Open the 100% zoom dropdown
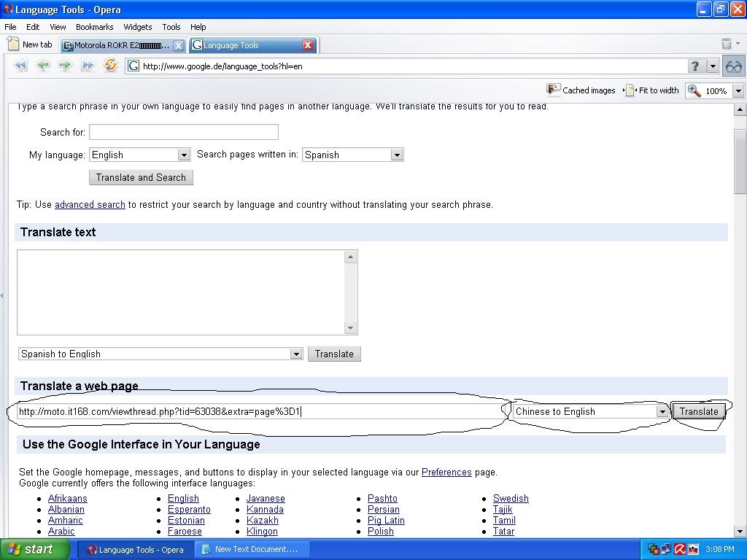The width and height of the screenshot is (747, 560). pyautogui.click(x=738, y=90)
